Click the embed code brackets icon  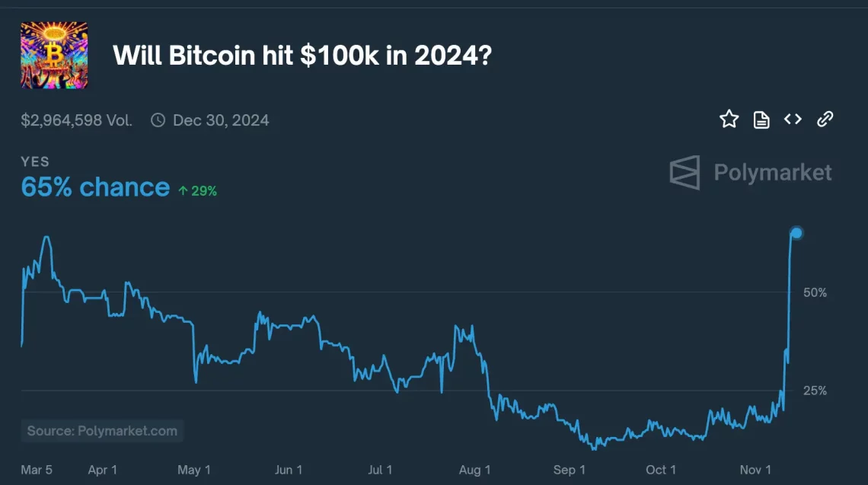(x=793, y=119)
